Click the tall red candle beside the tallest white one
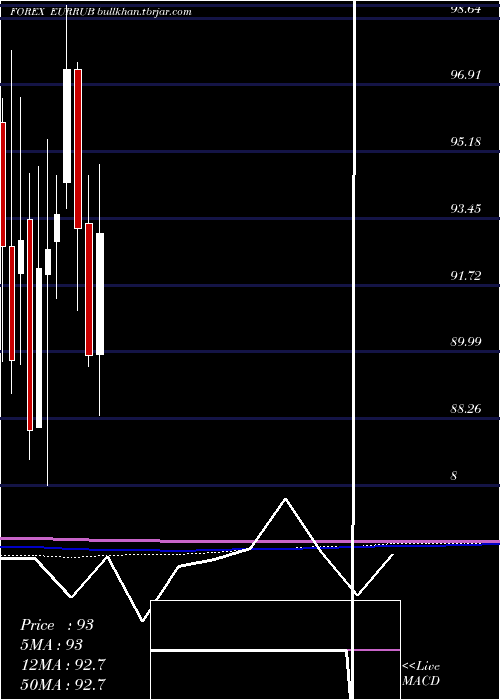The height and width of the screenshot is (700, 500). click(30, 325)
